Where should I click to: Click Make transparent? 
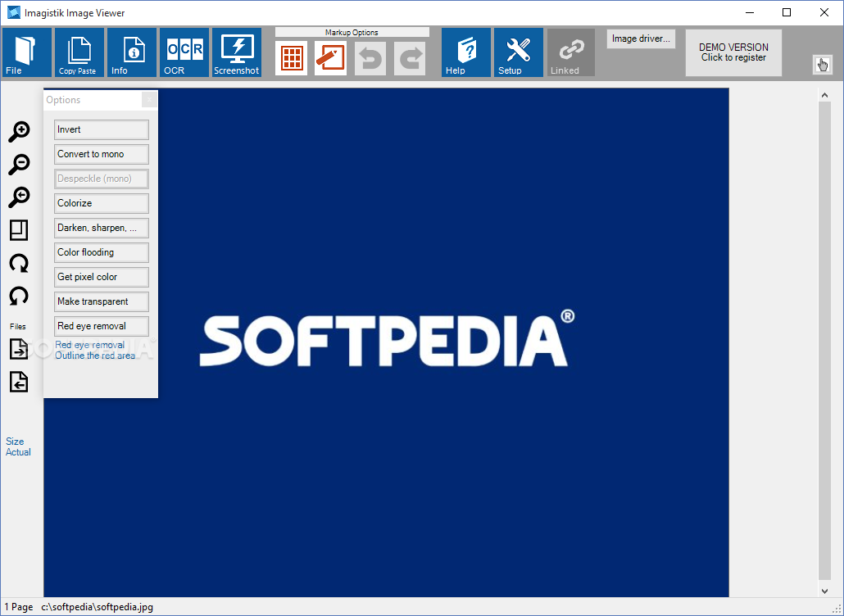click(x=101, y=301)
